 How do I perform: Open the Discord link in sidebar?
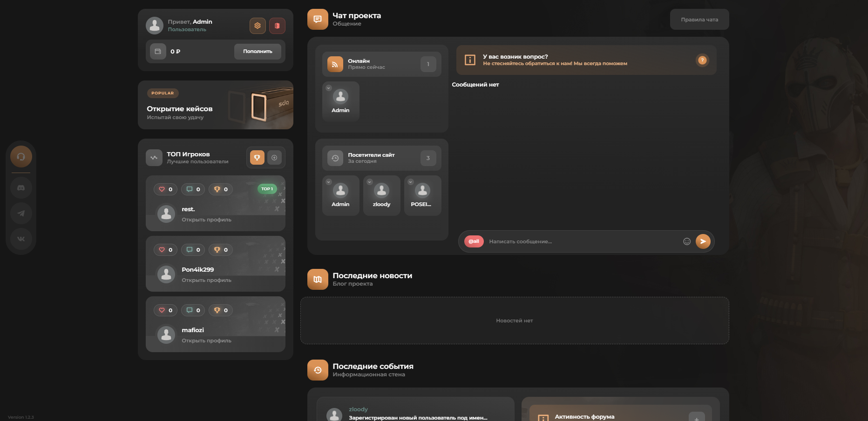21,188
